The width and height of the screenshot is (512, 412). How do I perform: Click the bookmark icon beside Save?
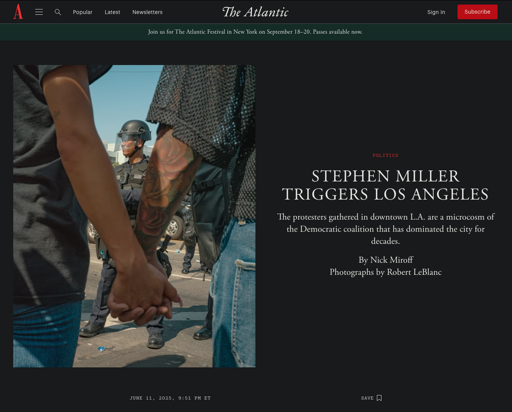(379, 398)
